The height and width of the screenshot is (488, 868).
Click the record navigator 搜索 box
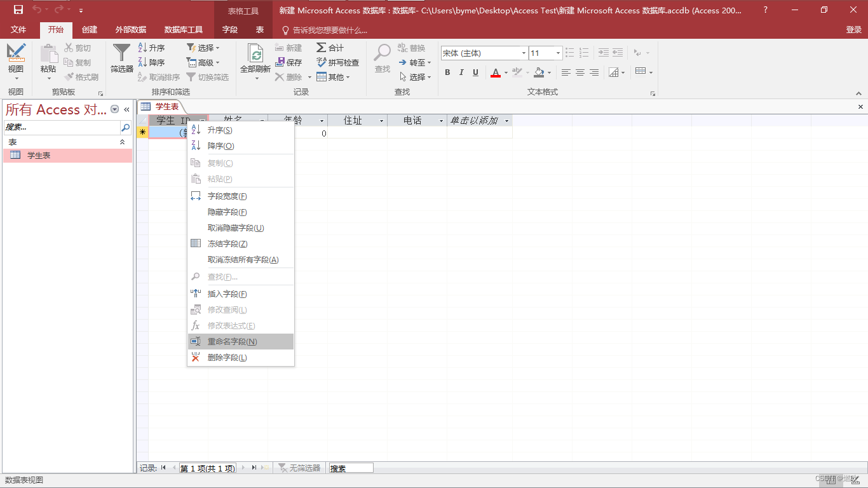point(351,468)
